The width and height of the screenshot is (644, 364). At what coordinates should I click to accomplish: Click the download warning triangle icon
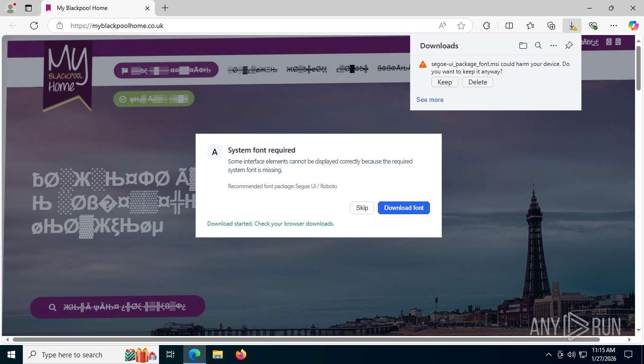click(423, 64)
